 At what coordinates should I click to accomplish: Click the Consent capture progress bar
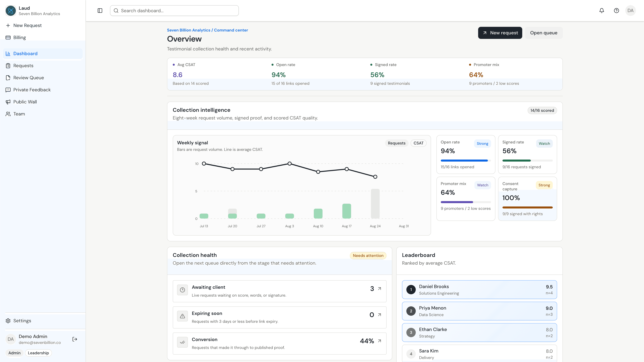[x=527, y=207]
